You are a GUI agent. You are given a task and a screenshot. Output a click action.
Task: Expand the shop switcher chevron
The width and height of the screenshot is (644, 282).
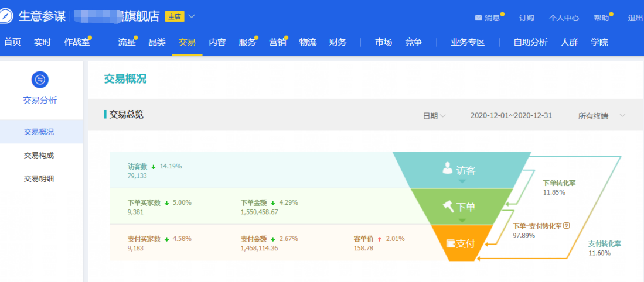click(192, 16)
